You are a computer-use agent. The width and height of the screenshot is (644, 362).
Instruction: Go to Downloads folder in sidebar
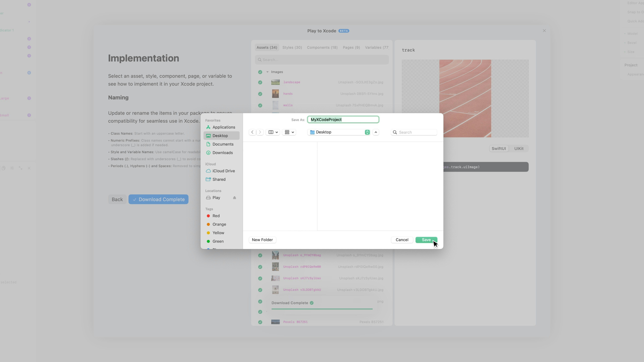pyautogui.click(x=222, y=153)
